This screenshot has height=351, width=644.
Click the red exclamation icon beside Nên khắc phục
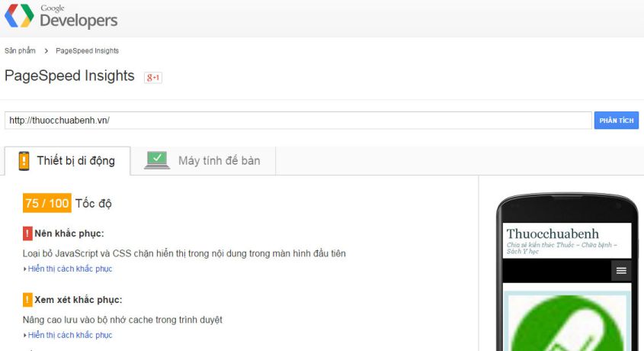pos(27,233)
